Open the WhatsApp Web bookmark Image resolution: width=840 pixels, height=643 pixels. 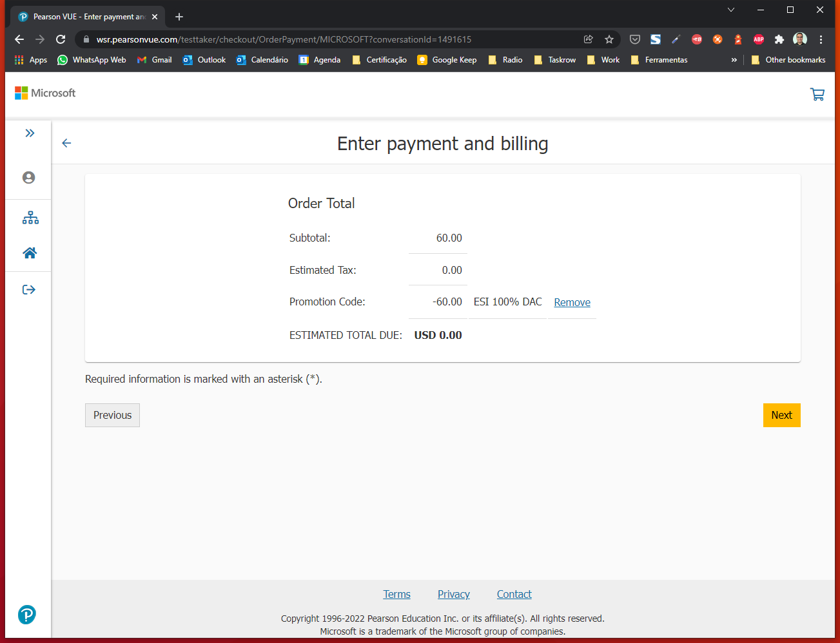92,60
